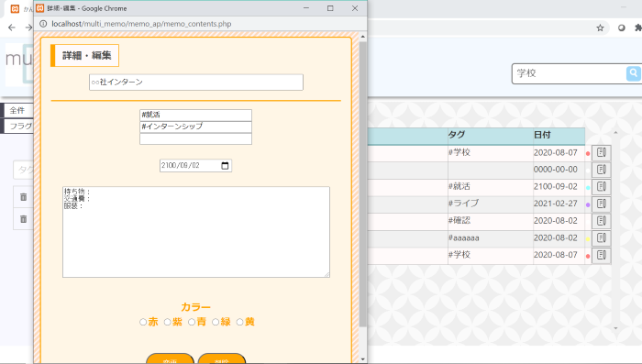Select the 黄 color radio button
This screenshot has width=642, height=364.
[239, 322]
